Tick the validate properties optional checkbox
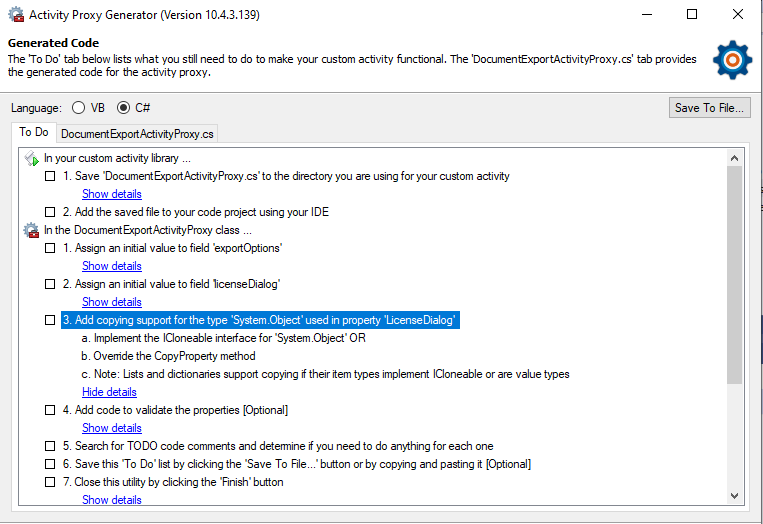This screenshot has height=524, width=763. (x=50, y=410)
